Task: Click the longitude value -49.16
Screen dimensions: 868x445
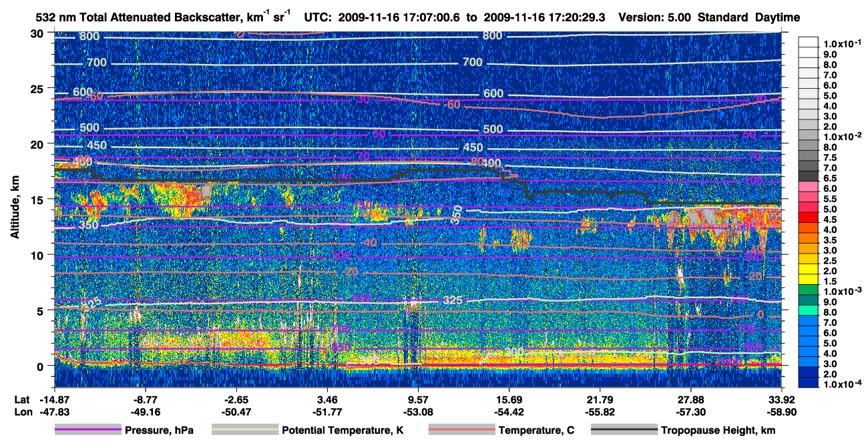Action: click(145, 412)
